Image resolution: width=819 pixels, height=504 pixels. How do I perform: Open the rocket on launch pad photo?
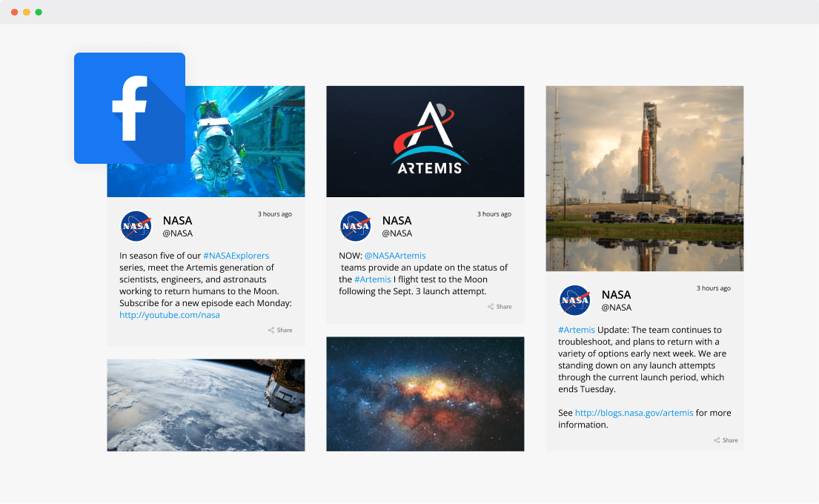point(644,178)
